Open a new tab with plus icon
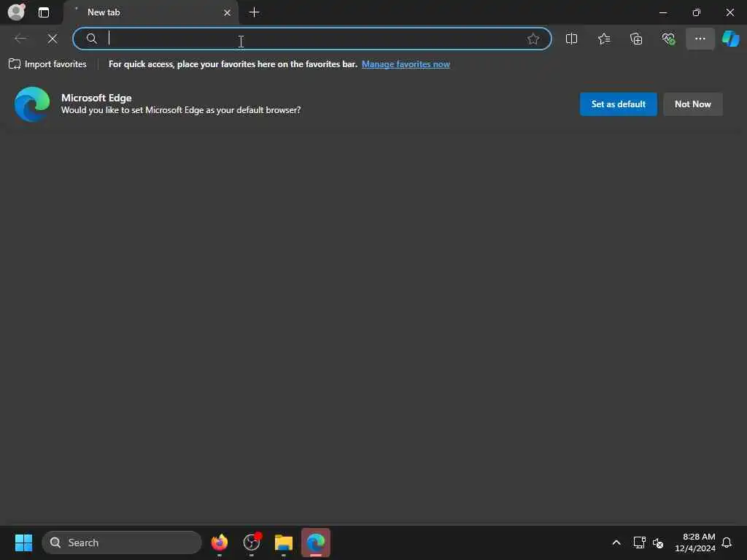This screenshot has height=560, width=747. coord(255,12)
